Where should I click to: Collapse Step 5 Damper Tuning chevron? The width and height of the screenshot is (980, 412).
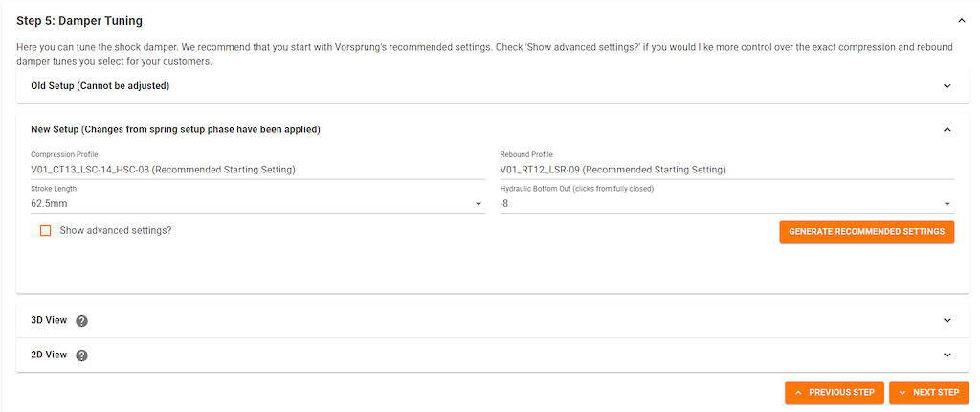961,19
